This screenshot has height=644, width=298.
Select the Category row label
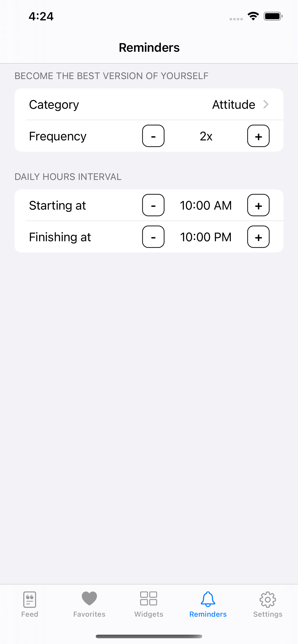pos(54,104)
